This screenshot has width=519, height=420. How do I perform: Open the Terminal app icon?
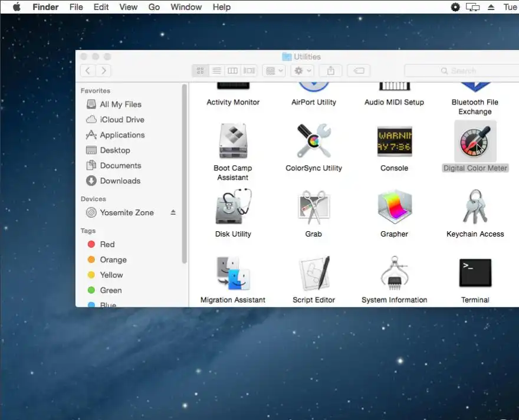coord(475,273)
